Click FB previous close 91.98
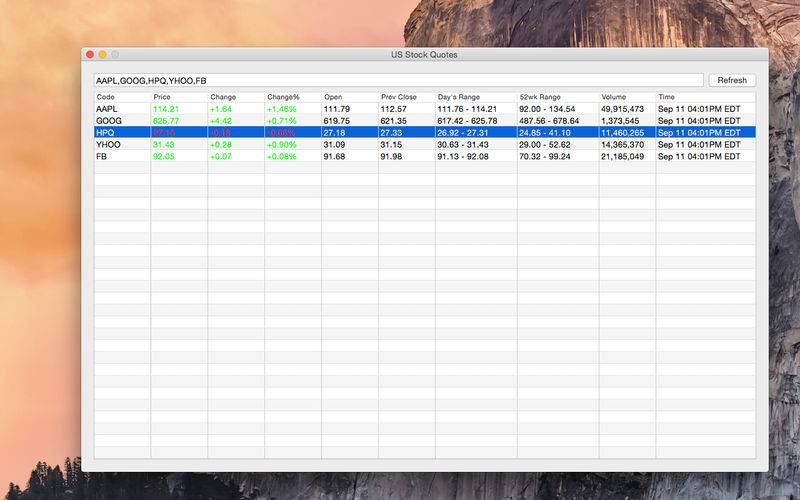 tap(391, 156)
